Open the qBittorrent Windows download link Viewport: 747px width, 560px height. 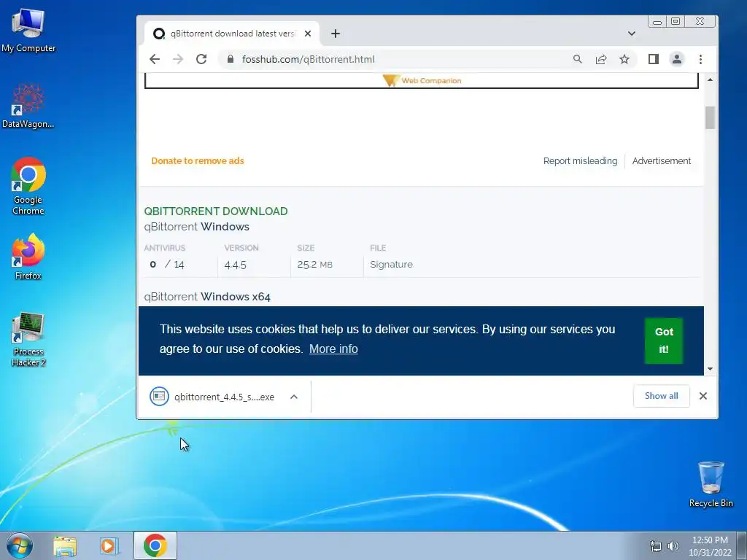(196, 227)
